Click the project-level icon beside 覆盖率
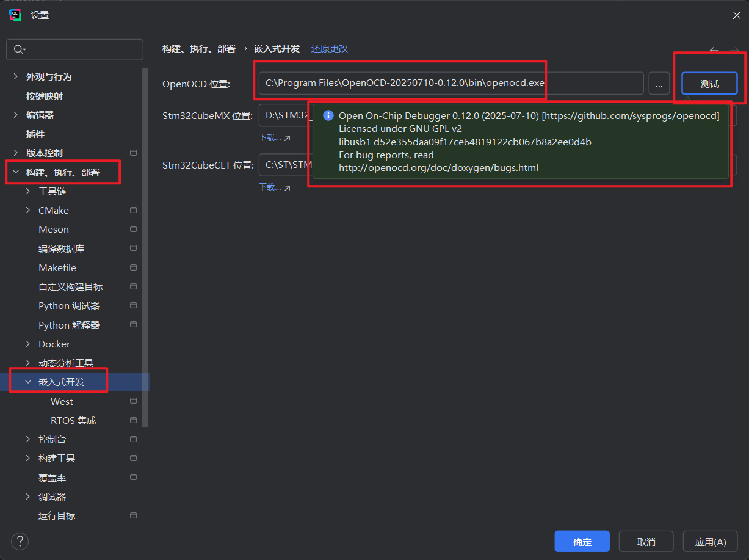 [133, 478]
